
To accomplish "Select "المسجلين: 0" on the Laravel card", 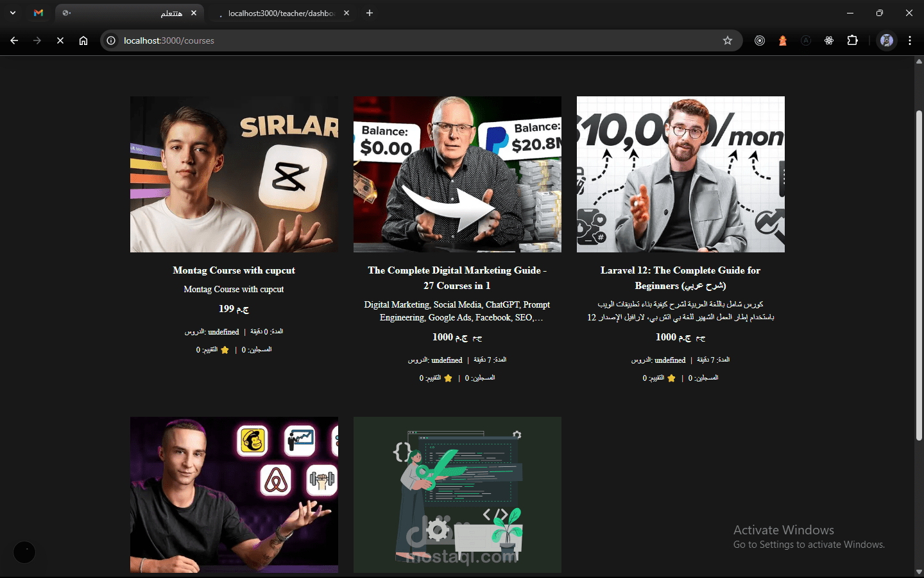I will click(703, 378).
